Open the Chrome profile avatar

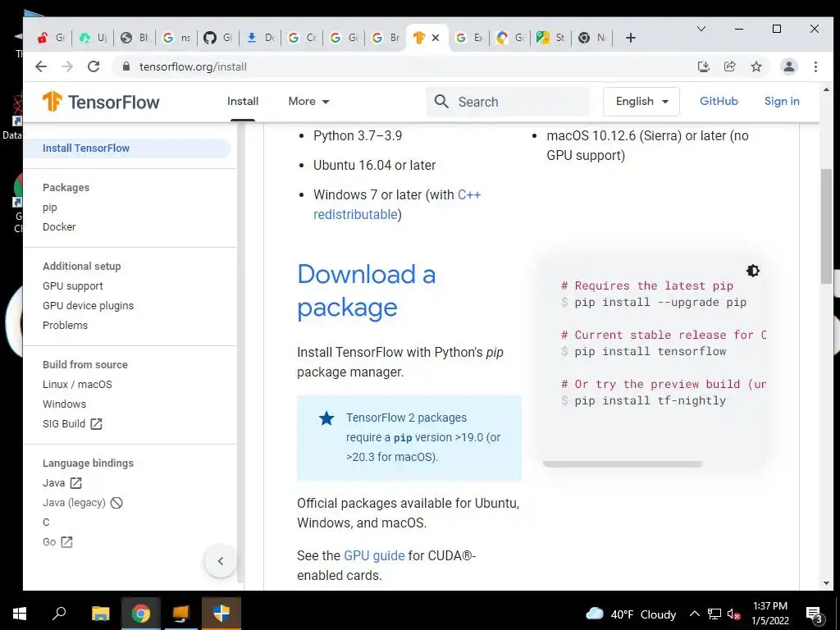pos(788,66)
